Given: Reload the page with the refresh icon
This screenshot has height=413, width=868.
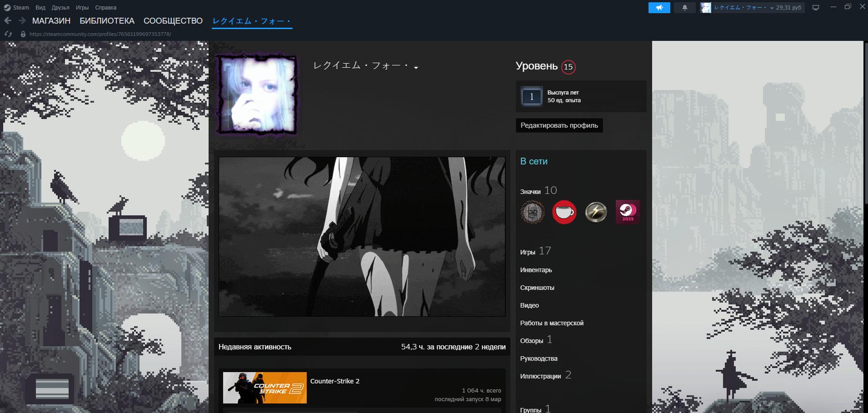Looking at the screenshot, I should click(8, 34).
